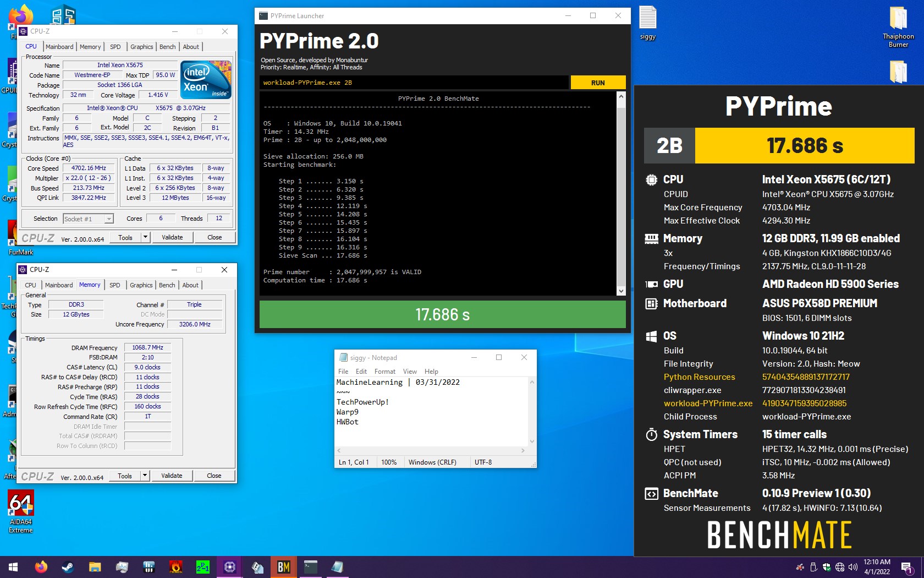The image size is (924, 578).
Task: Click the PYPrime Launcher title bar icon
Action: [263, 15]
